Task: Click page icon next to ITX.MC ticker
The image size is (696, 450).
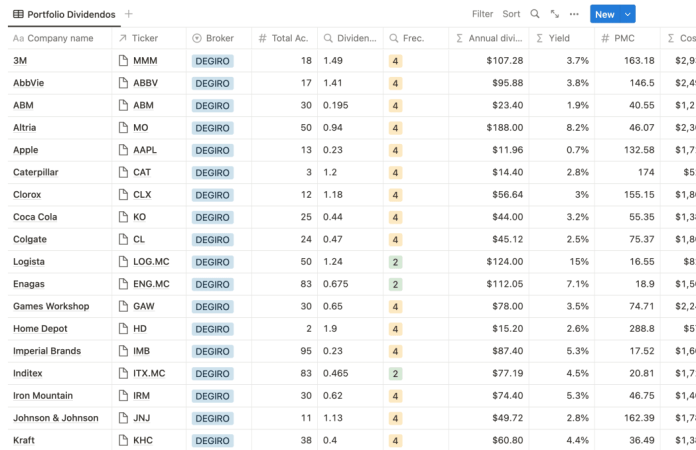Action: 123,373
